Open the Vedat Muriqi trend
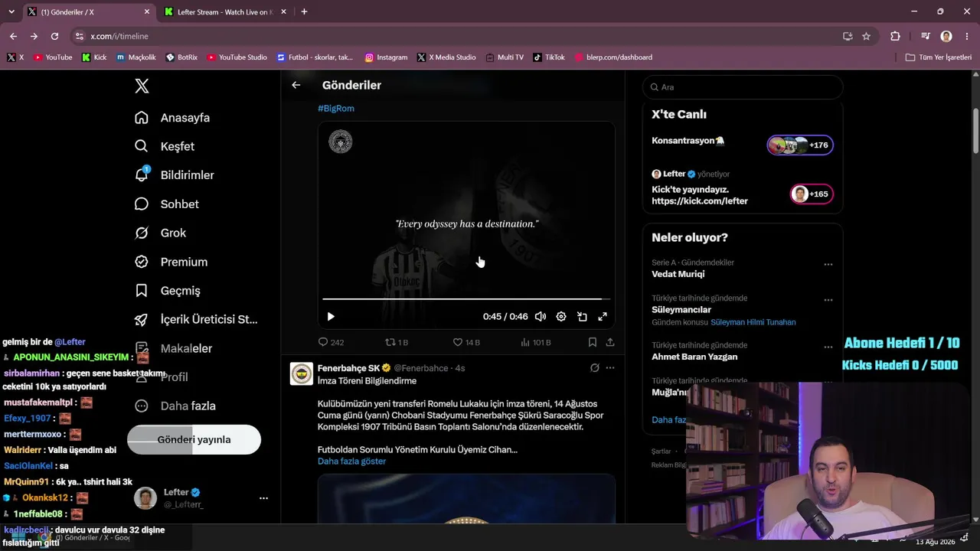The height and width of the screenshot is (551, 980). click(678, 274)
